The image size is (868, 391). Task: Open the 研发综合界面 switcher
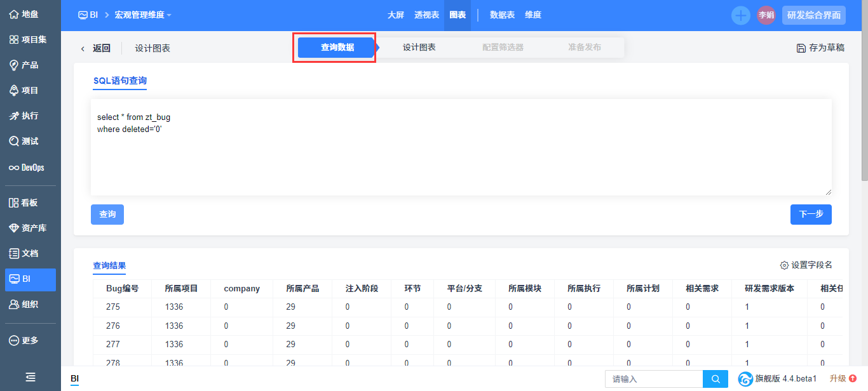(813, 15)
